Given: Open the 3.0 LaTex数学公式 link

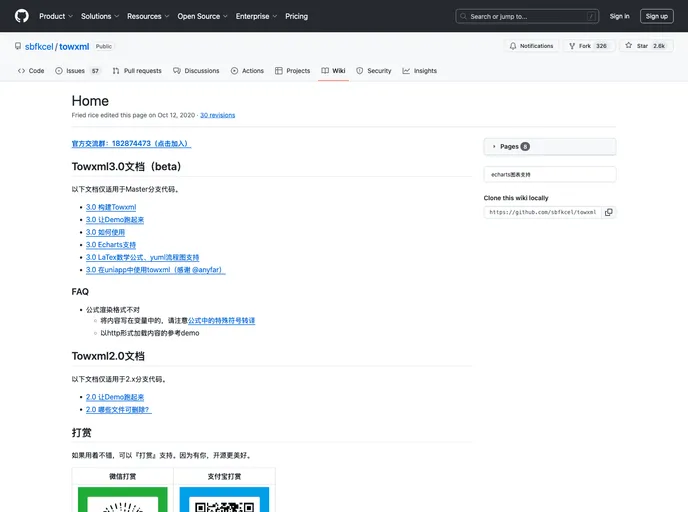Looking at the screenshot, I should point(143,257).
